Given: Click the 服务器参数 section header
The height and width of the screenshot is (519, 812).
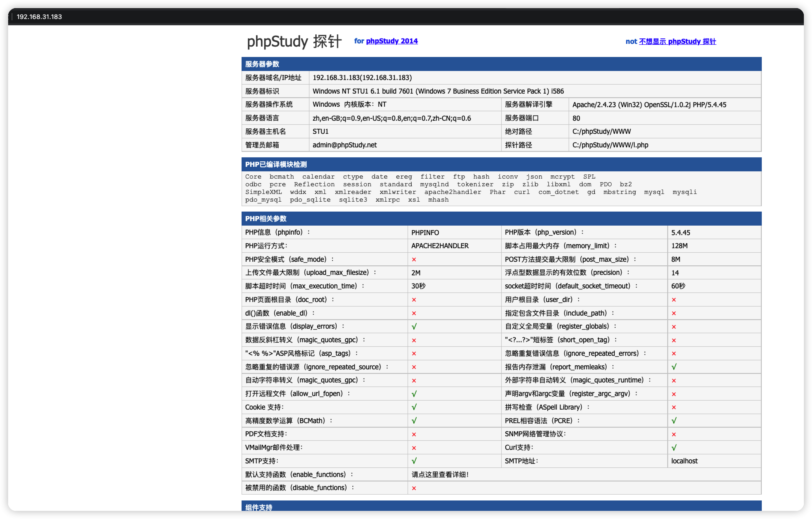Looking at the screenshot, I should coord(262,64).
